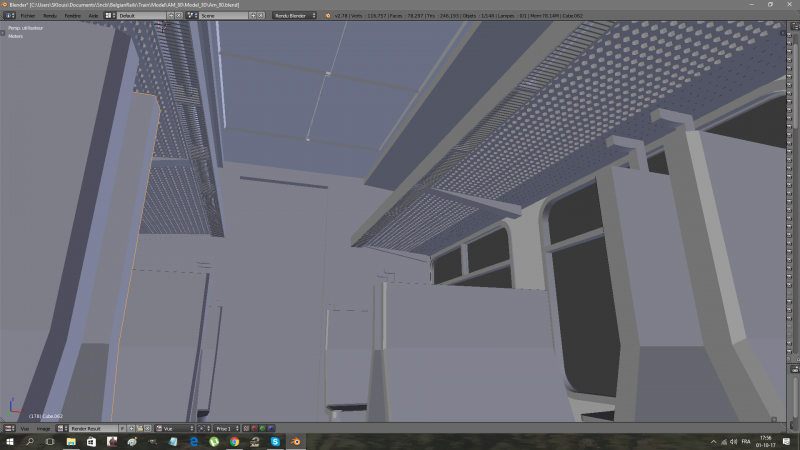Open the Info editor type selector

[x=9, y=15]
